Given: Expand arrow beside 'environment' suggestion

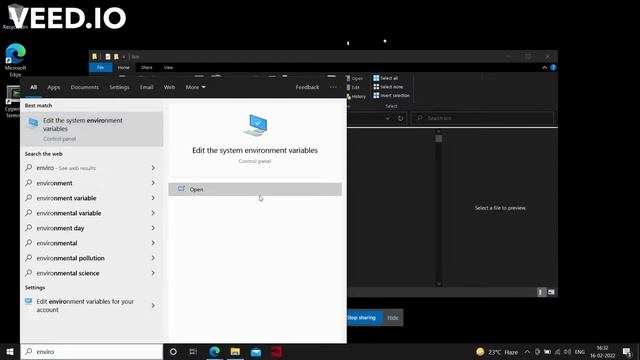Looking at the screenshot, I should pos(153,183).
